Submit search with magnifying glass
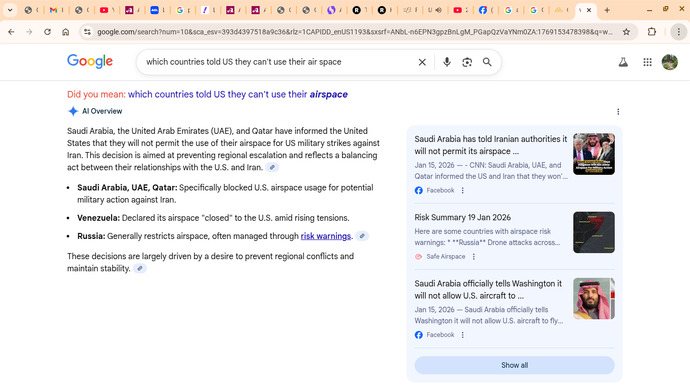The image size is (690, 388). (487, 62)
